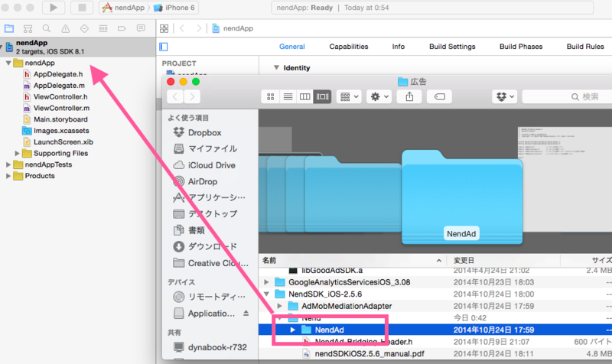This screenshot has height=364, width=612.
Task: Click the Finder search field
Action: [567, 97]
